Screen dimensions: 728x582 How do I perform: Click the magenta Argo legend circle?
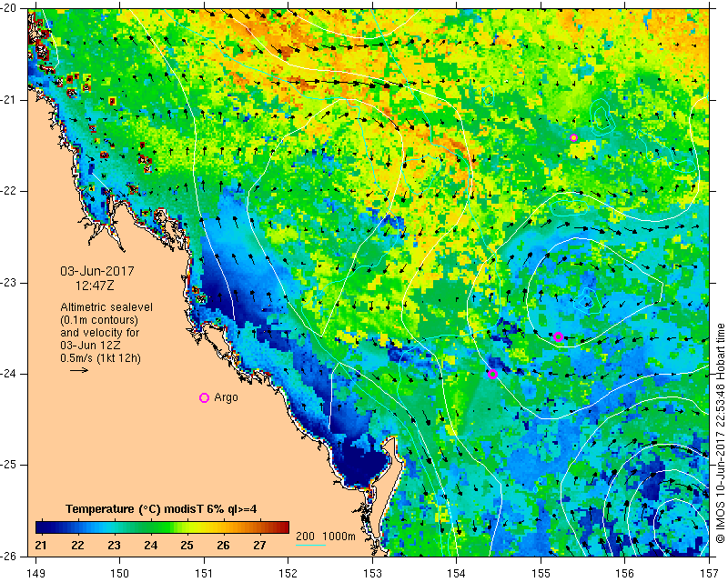tap(204, 397)
